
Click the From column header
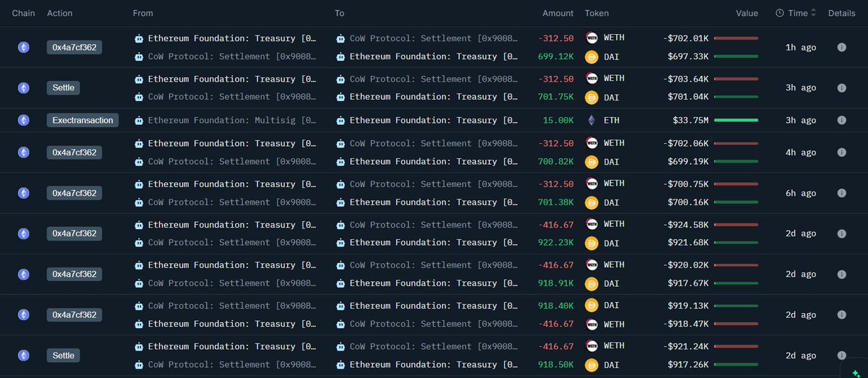pyautogui.click(x=142, y=13)
